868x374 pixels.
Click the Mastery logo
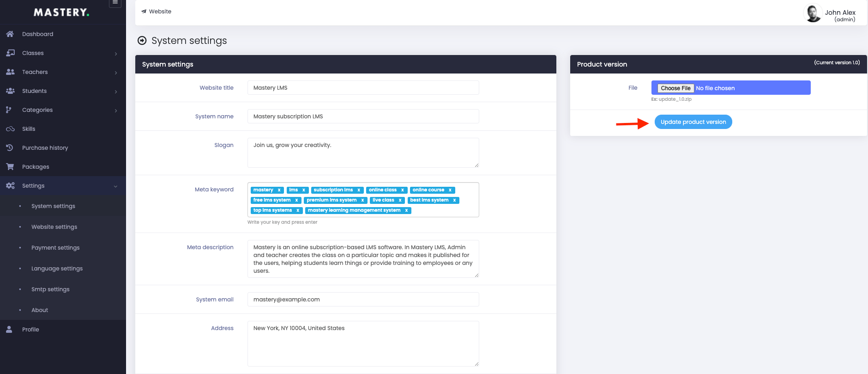tap(61, 12)
